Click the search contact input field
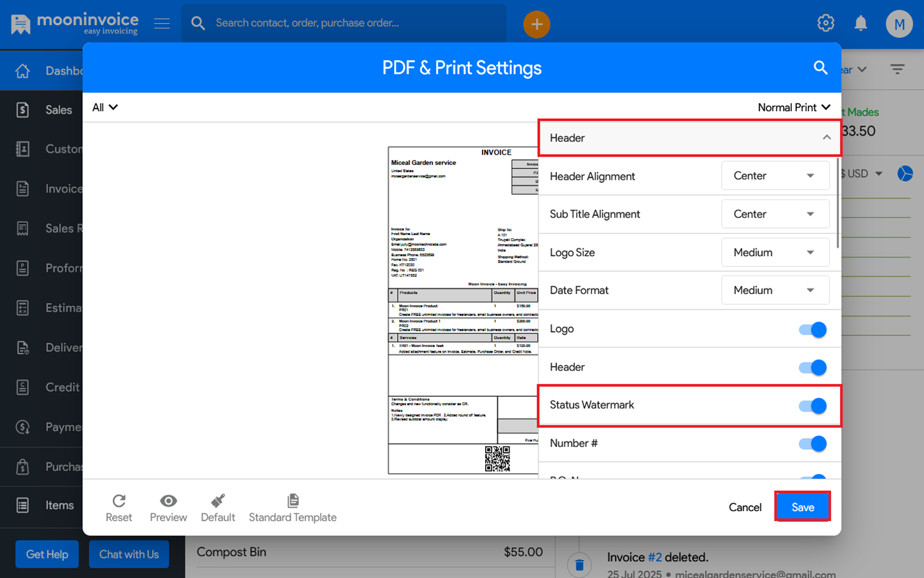Screen dimensions: 924x578 pyautogui.click(x=344, y=23)
